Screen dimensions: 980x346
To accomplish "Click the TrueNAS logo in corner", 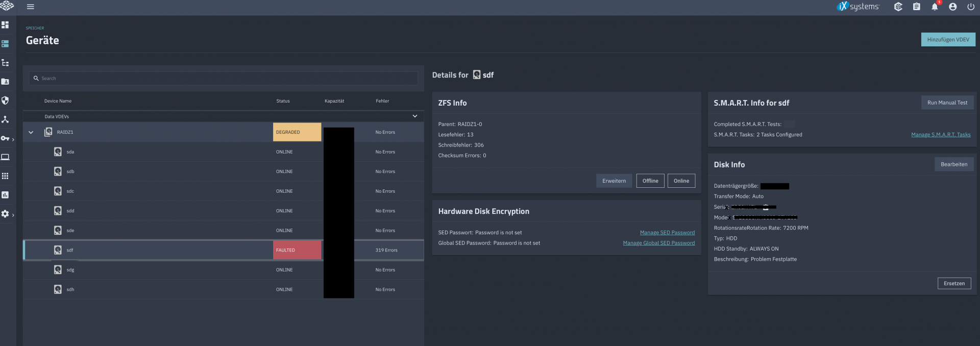I will click(7, 6).
